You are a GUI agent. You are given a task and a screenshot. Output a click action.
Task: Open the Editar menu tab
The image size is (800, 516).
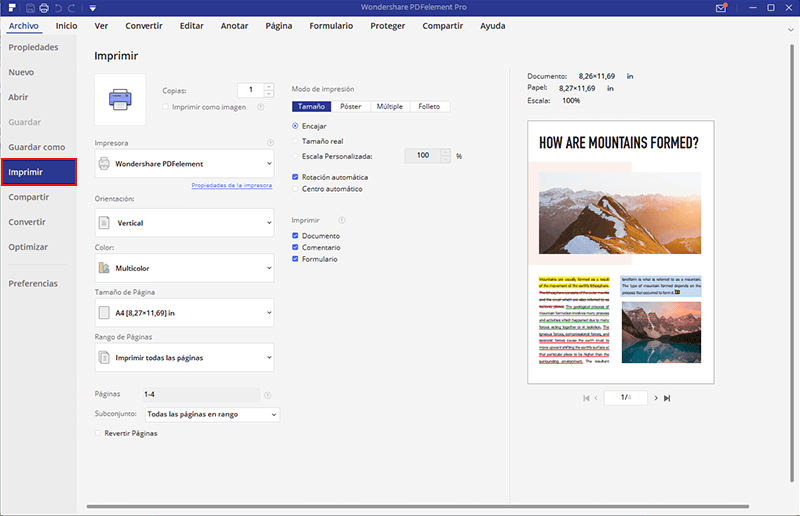(191, 26)
